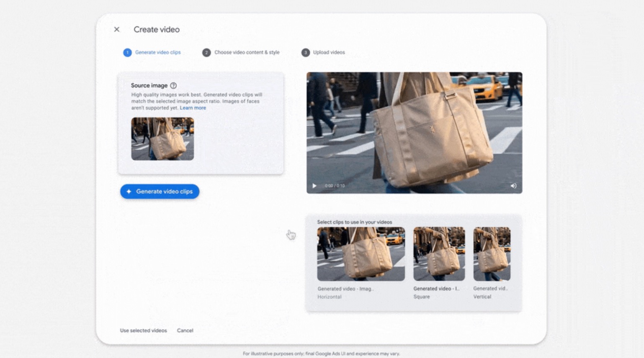Close the Create video dialog
Screen dimensions: 644x358
[x=116, y=29]
